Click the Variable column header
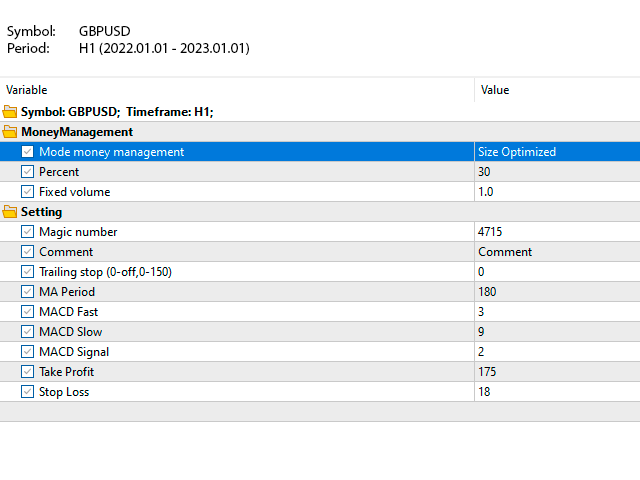 click(237, 90)
